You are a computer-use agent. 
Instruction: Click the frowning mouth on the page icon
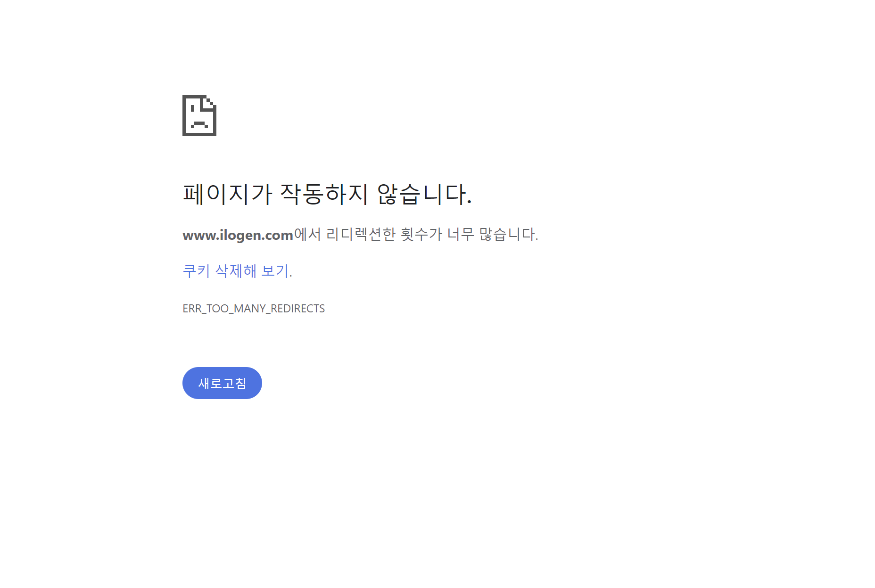[199, 124]
